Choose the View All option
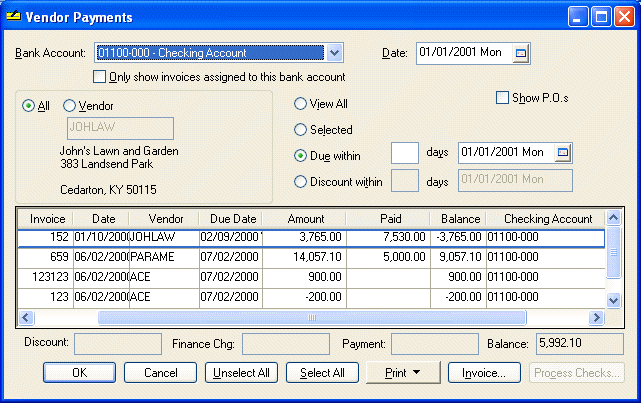 point(300,104)
